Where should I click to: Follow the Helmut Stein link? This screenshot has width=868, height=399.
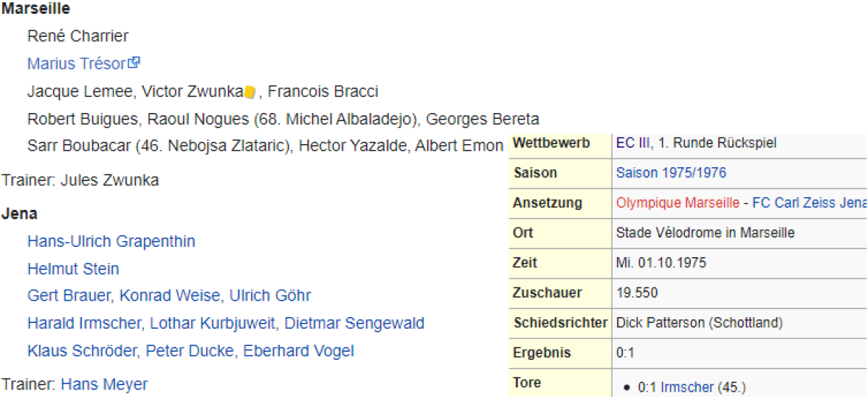pyautogui.click(x=73, y=269)
